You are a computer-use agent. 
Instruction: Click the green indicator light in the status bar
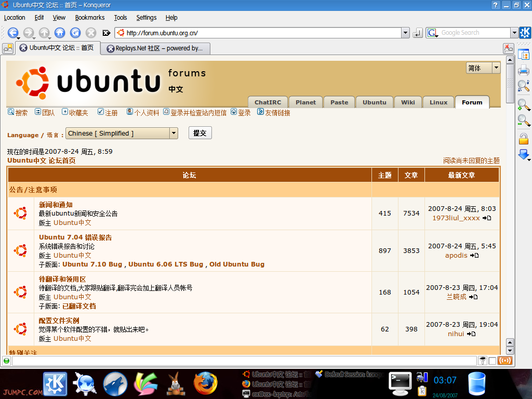pyautogui.click(x=6, y=361)
